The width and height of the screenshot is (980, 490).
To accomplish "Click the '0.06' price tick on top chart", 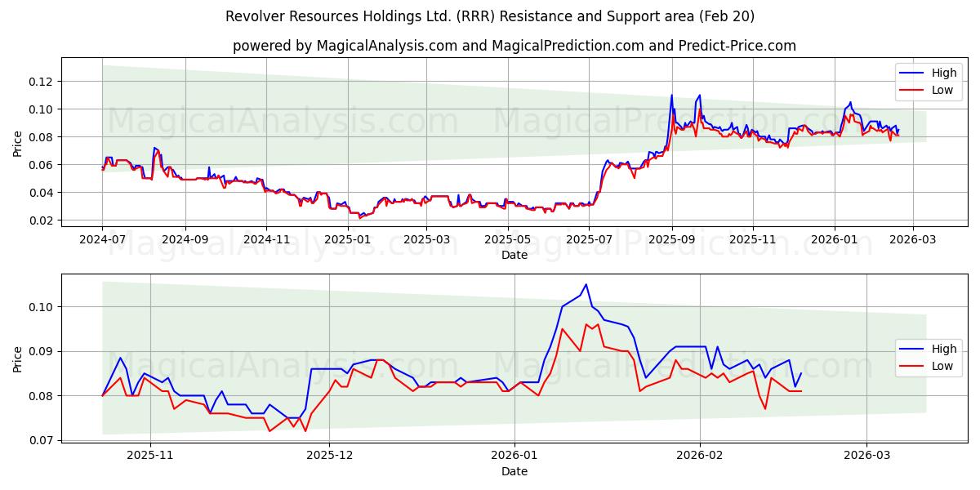I will coord(41,165).
